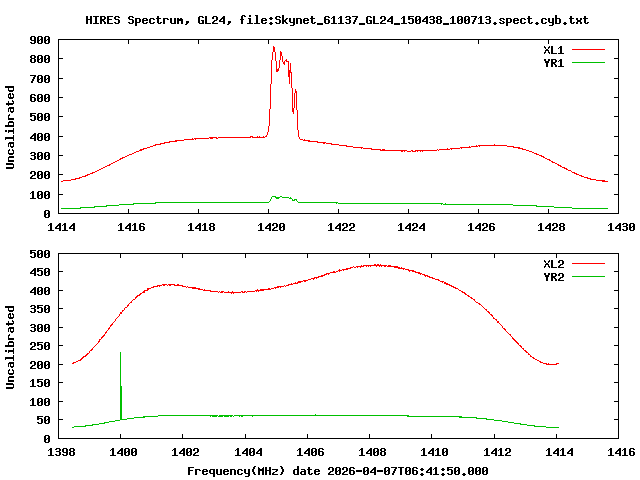
Task: Click the lower plot Uncalibrated axis label
Action: click(10, 347)
